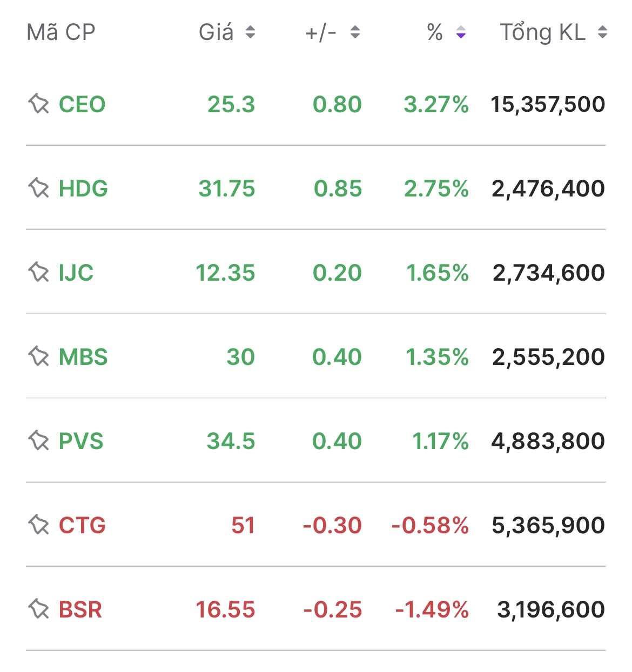Open MBS stock details

(x=83, y=357)
